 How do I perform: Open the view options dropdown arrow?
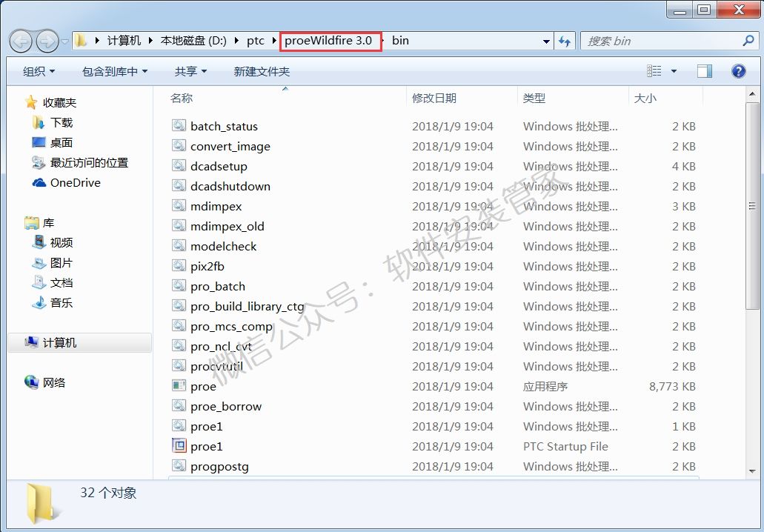(674, 71)
